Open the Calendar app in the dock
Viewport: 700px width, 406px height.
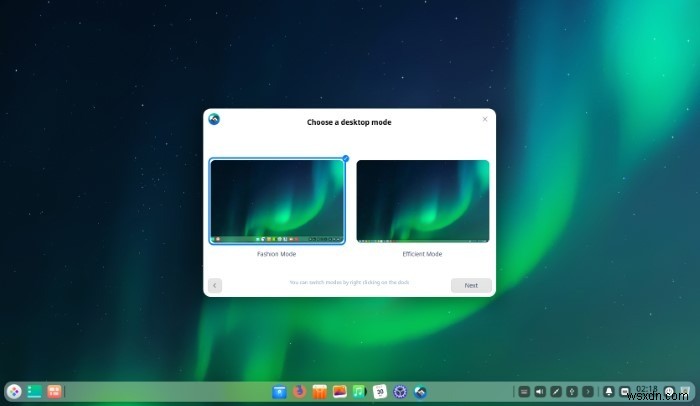tap(379, 392)
